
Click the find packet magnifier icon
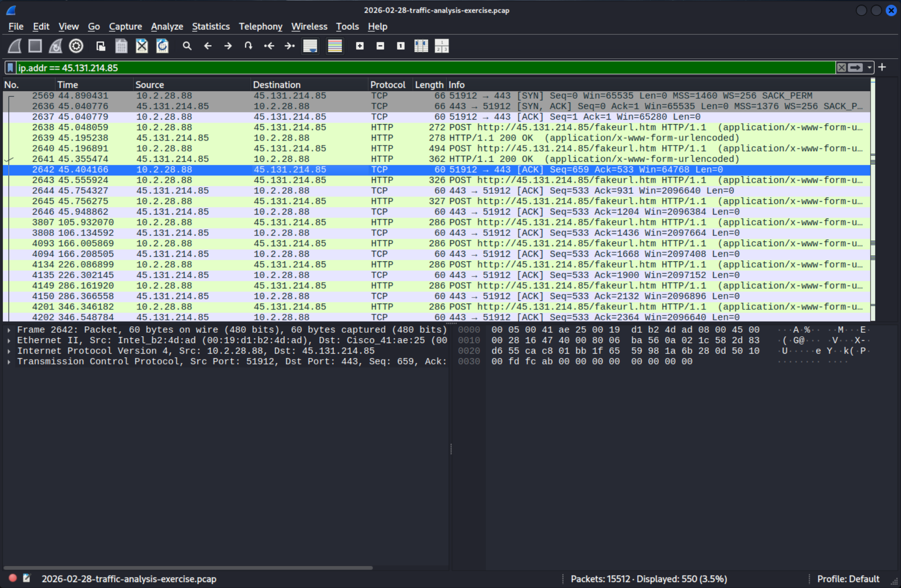187,46
